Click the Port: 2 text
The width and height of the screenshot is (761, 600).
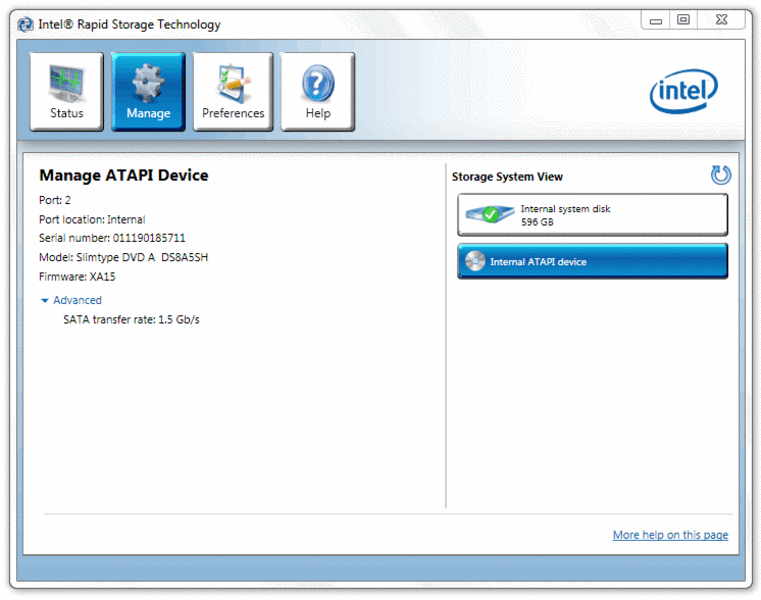pos(55,200)
